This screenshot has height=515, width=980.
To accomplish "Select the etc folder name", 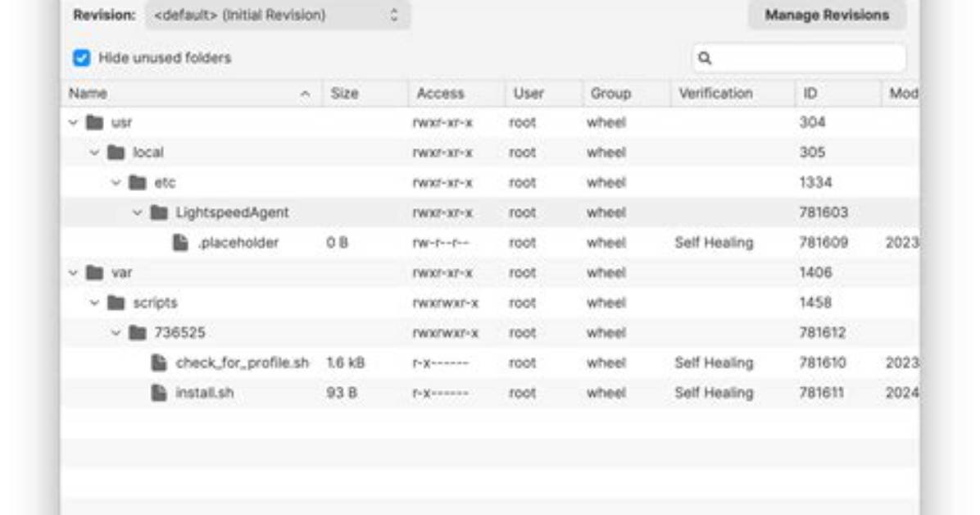I will 165,183.
